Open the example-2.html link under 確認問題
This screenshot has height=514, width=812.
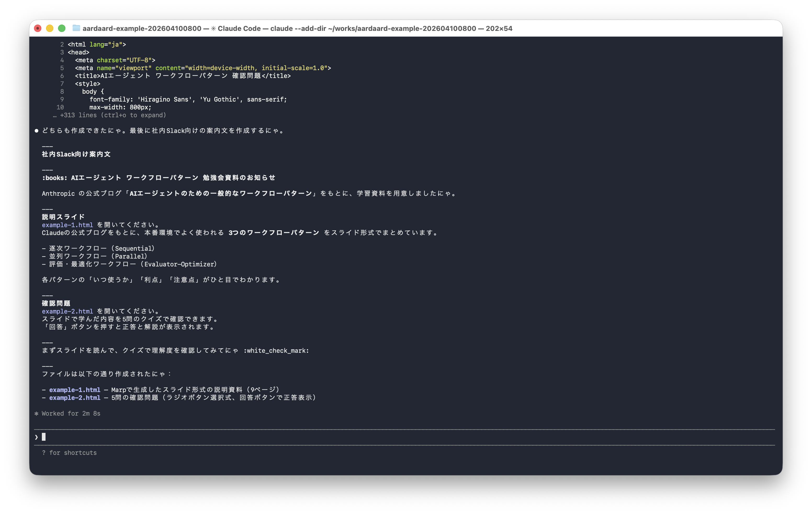tap(67, 311)
